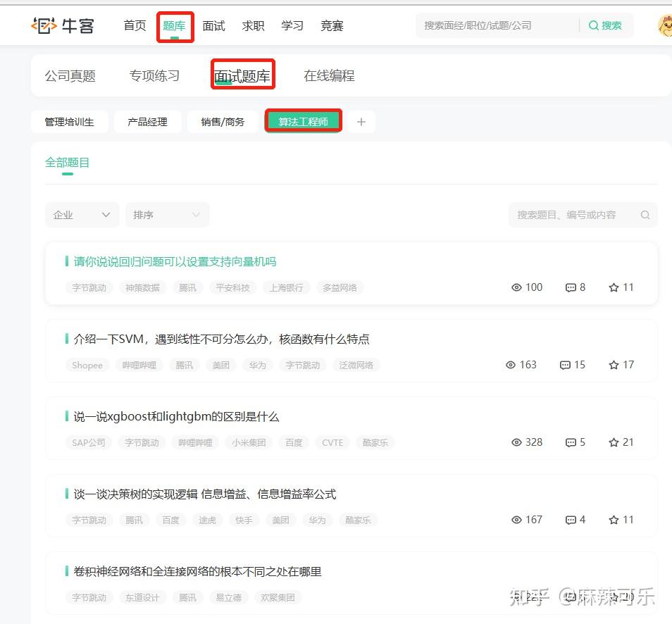This screenshot has width=672, height=624.
Task: Go to 面试 in top navigation
Action: coord(214,26)
